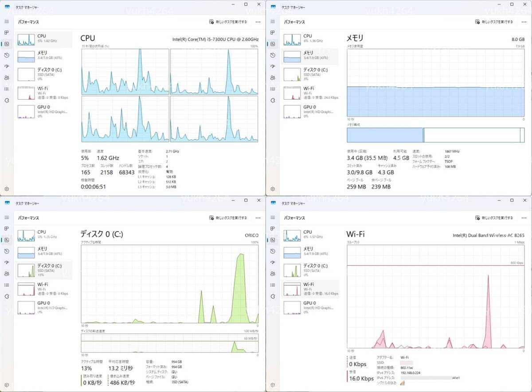Click 新しいタスクを実行する in the CPU window
This screenshot has height=392, width=532.
(228, 22)
